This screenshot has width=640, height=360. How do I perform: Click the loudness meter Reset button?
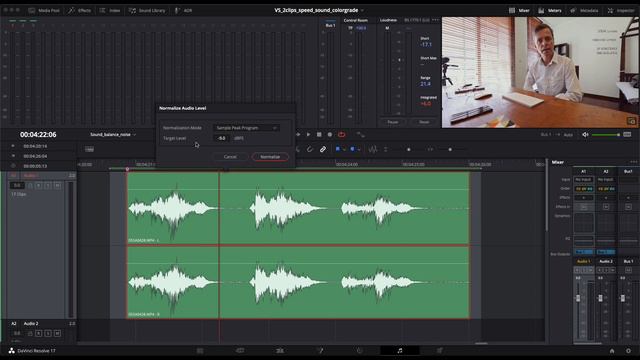(x=424, y=122)
